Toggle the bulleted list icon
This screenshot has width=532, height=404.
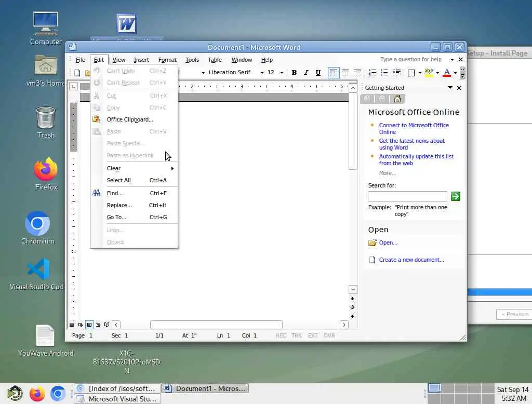pyautogui.click(x=384, y=73)
